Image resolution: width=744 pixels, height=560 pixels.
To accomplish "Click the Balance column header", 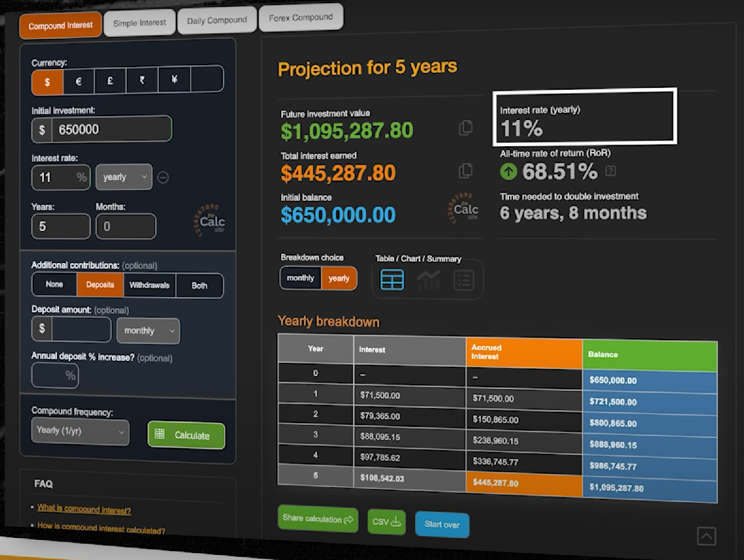I will point(650,355).
